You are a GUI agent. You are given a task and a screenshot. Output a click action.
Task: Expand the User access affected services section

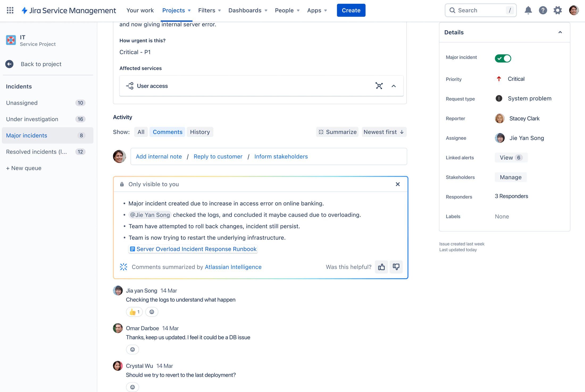point(394,85)
